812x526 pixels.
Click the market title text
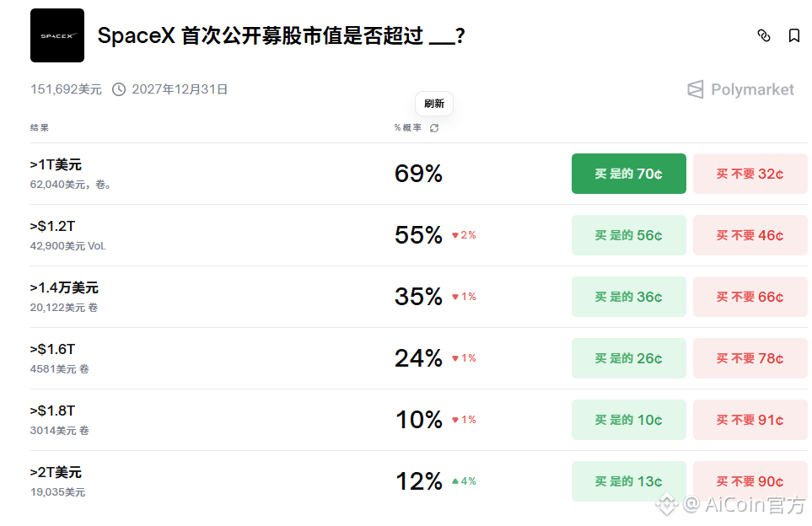click(x=281, y=36)
